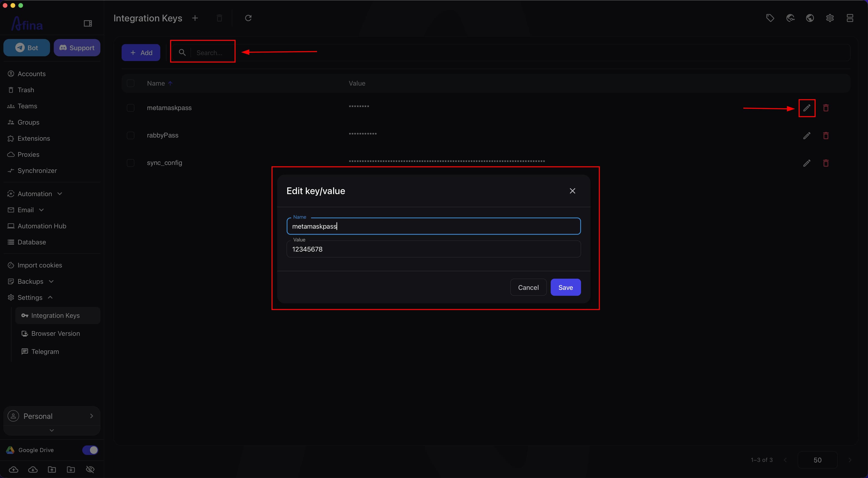Check the select-all checkbox in header
The height and width of the screenshot is (478, 868).
[130, 83]
